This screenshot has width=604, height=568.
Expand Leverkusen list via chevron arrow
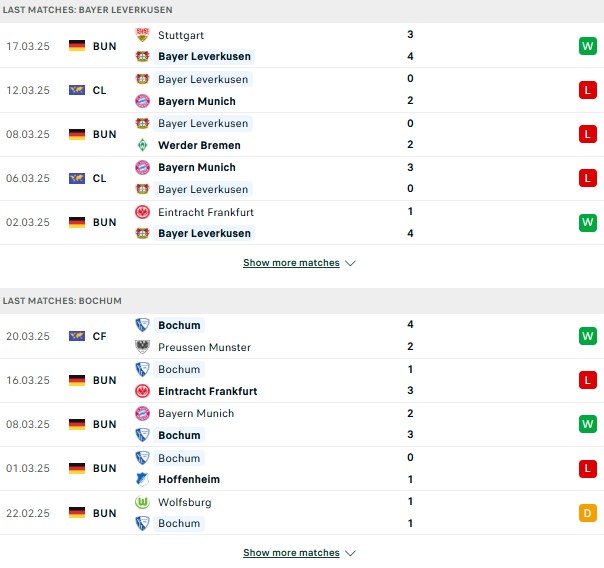[x=350, y=263]
